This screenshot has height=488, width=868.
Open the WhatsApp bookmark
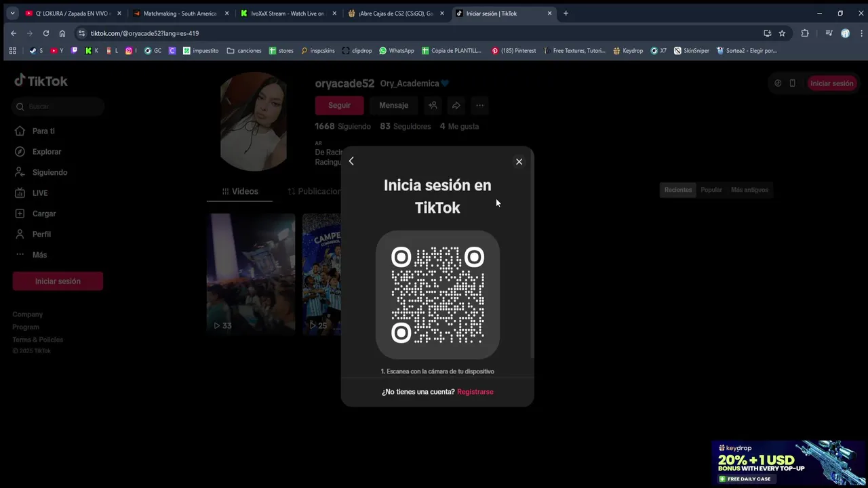397,50
